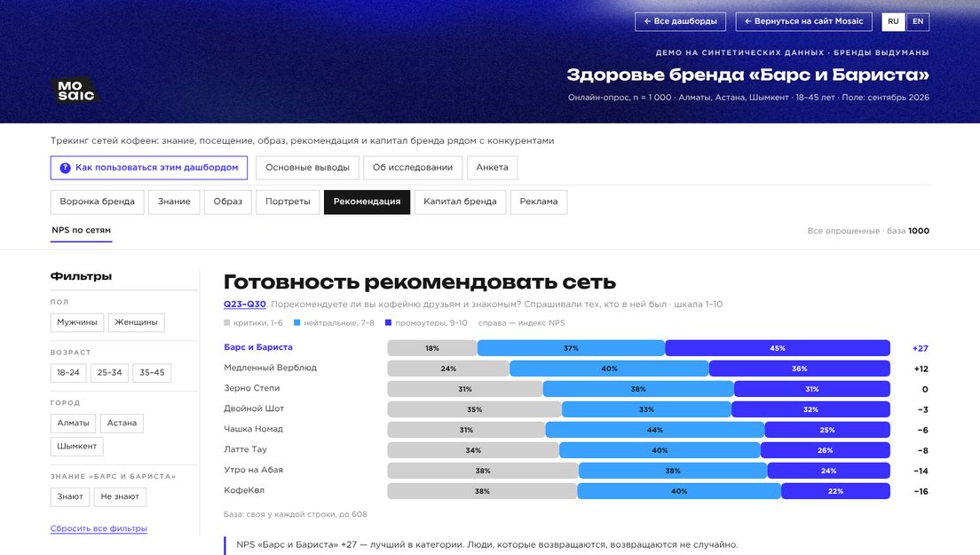Open the Портреты tab
Screen dimensions: 980x555
[288, 202]
